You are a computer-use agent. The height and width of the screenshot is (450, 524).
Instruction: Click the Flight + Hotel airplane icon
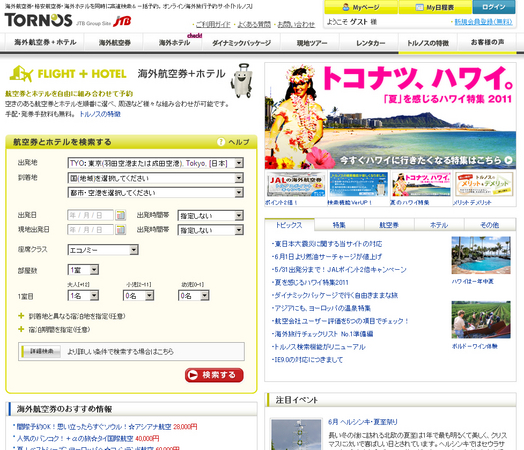(x=21, y=74)
